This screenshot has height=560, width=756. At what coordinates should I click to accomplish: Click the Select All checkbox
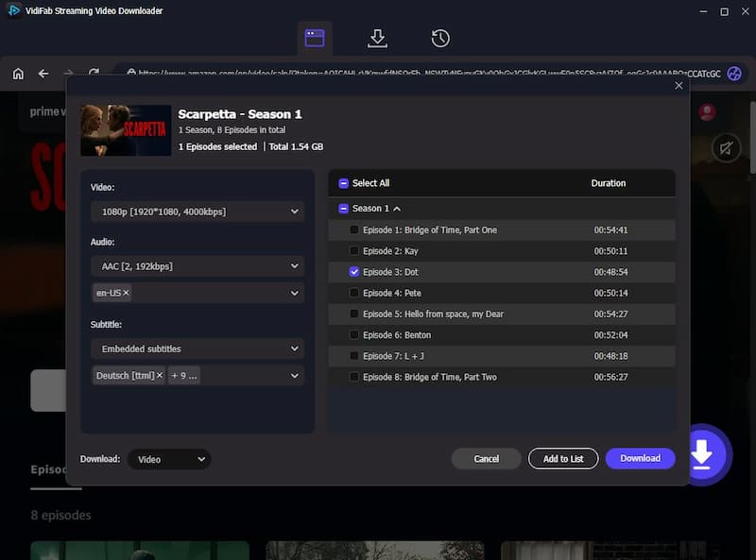(342, 182)
